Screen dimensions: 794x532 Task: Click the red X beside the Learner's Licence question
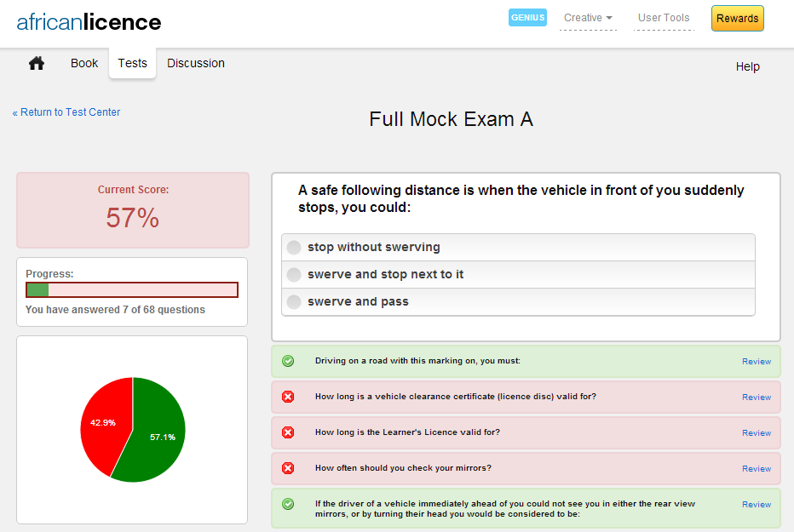288,432
